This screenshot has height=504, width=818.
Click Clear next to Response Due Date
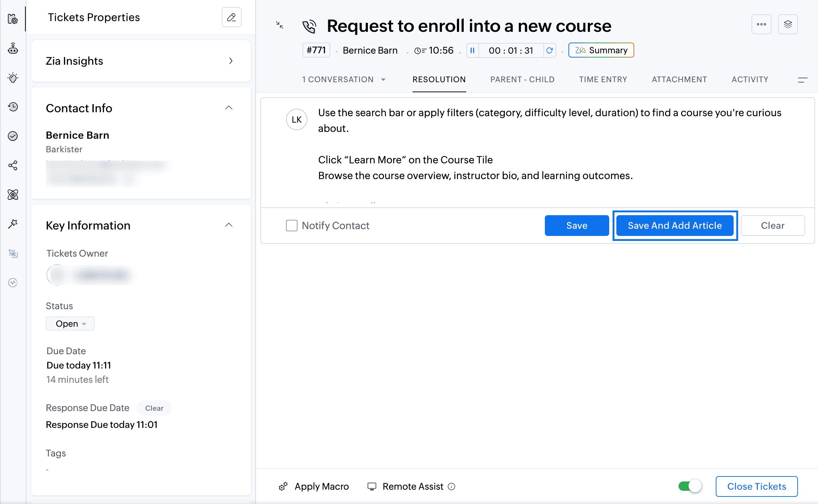[x=154, y=408]
